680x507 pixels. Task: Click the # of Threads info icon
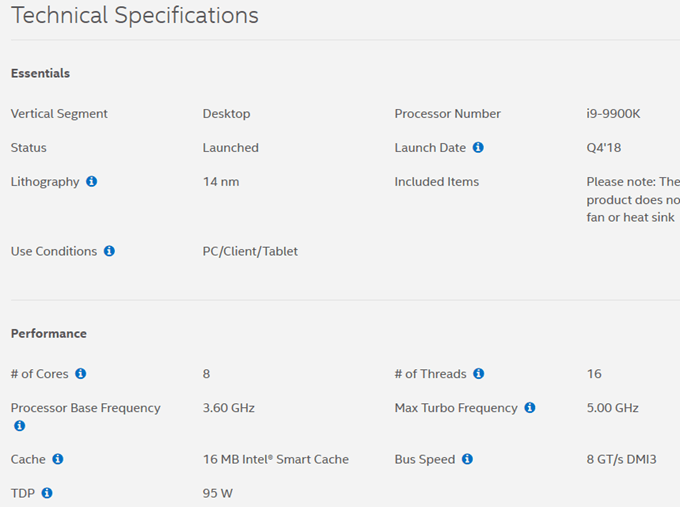[479, 374]
